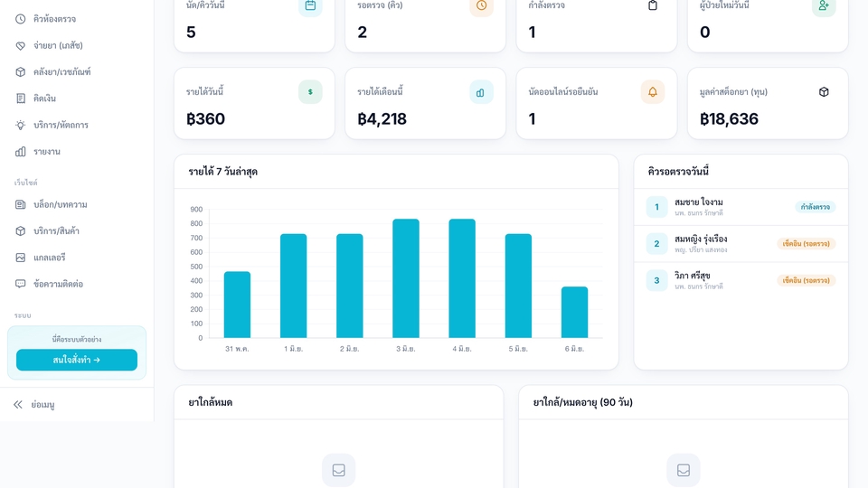Select queue patient สมชาย ใจงาม
This screenshot has width=868, height=488.
741,207
